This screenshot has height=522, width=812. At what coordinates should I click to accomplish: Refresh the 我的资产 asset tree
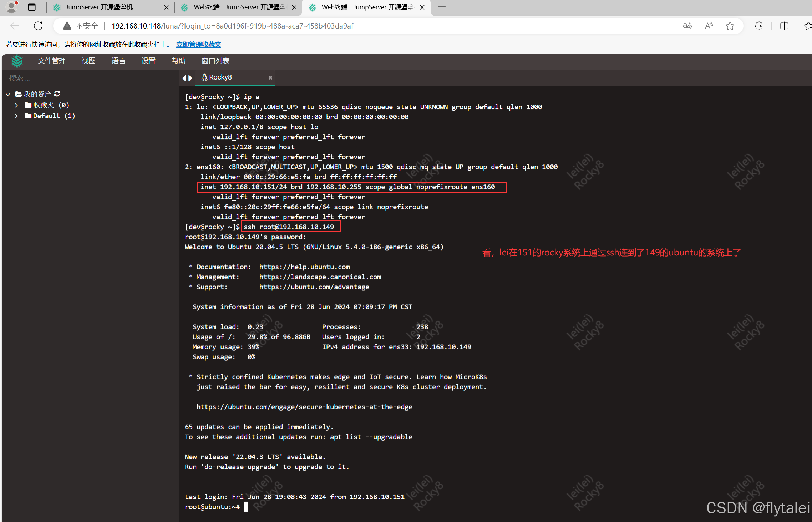click(x=57, y=94)
